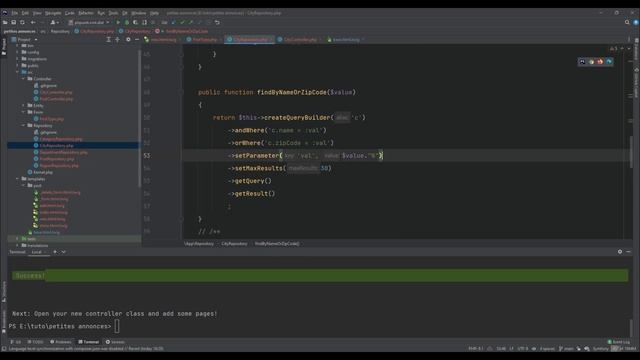
Task: Collapse the Controller folder
Action: 24,78
